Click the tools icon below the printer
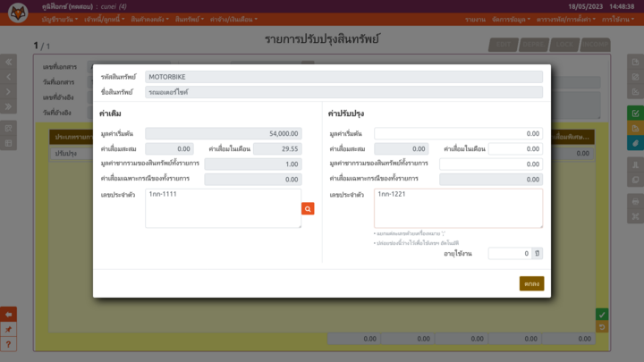 pyautogui.click(x=635, y=216)
